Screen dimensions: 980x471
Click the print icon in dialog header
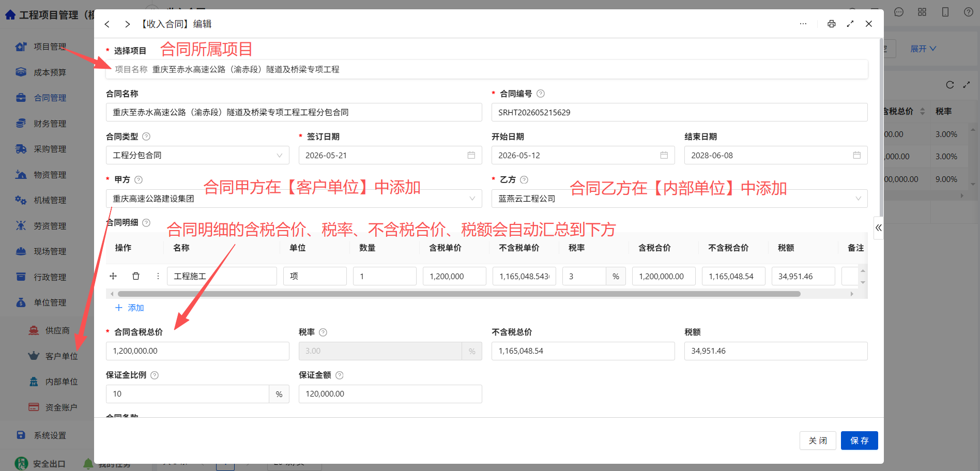[x=831, y=24]
